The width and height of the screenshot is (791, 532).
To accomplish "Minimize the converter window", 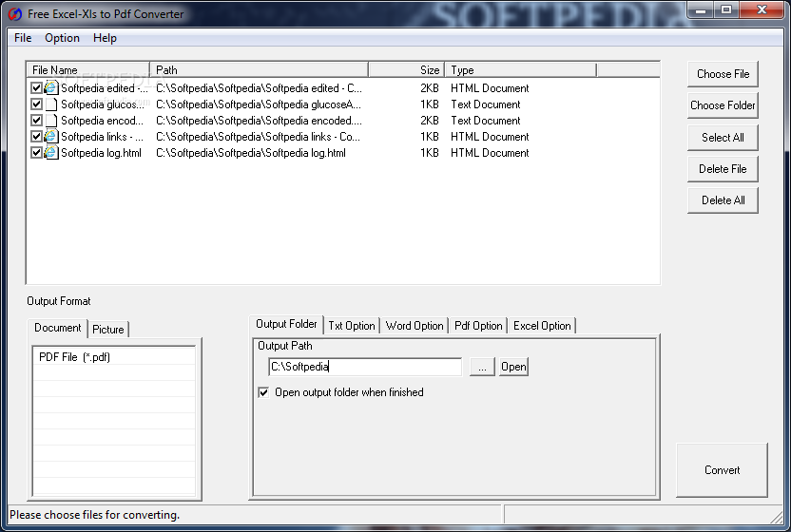I will click(x=700, y=9).
